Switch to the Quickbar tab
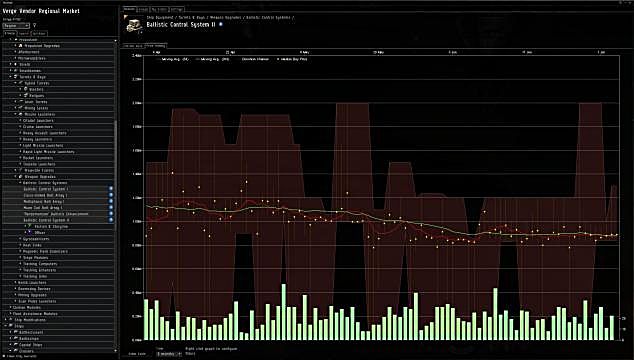Viewport: 634px width, 360px height. [39, 34]
